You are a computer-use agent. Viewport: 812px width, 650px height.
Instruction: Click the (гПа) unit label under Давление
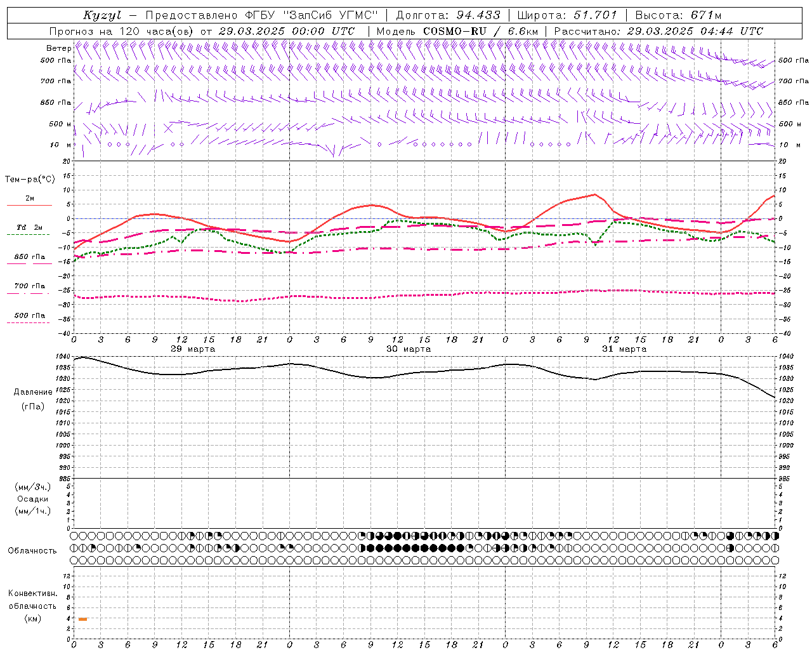(x=33, y=407)
